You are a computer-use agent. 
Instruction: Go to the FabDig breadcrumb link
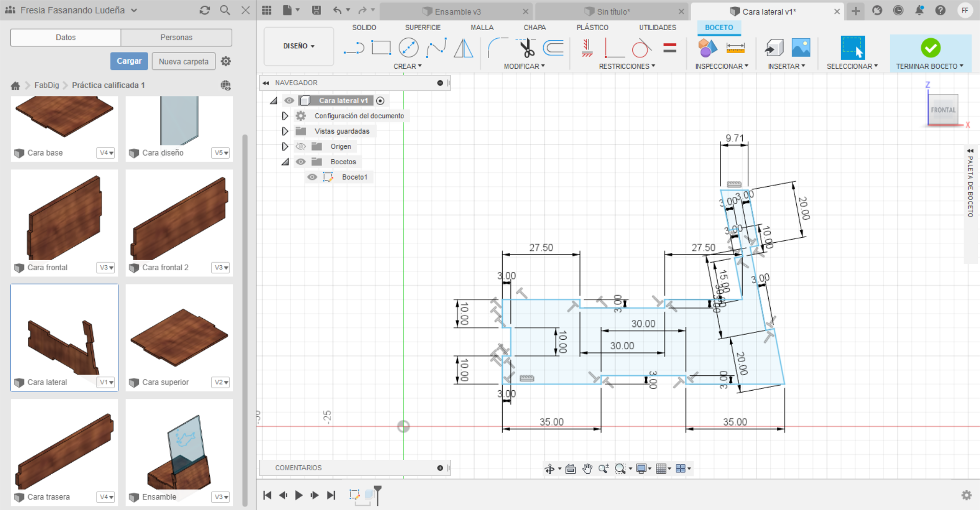coord(46,85)
